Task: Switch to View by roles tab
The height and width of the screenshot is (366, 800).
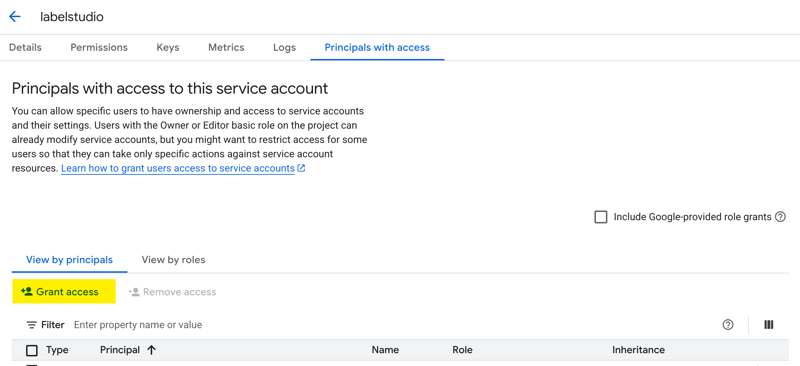Action: coord(173,260)
